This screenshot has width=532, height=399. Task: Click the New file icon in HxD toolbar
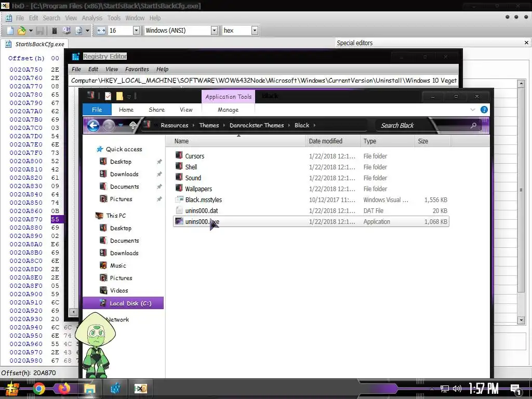pos(10,31)
